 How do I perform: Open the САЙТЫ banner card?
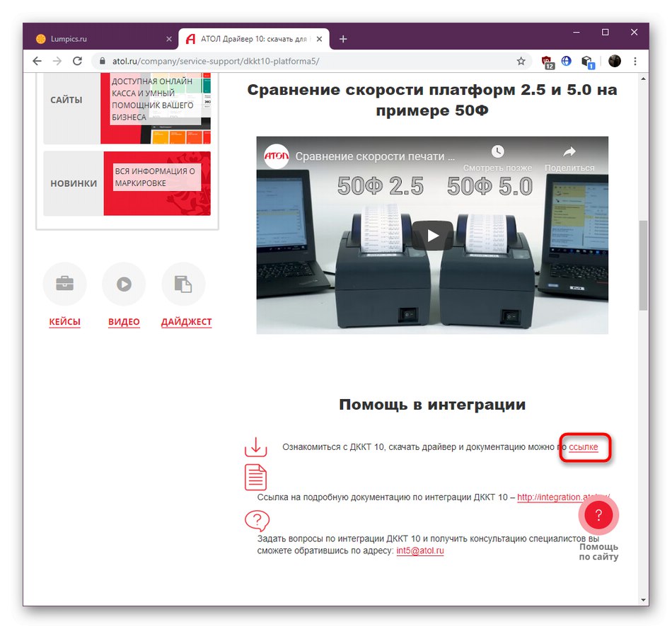[127, 108]
